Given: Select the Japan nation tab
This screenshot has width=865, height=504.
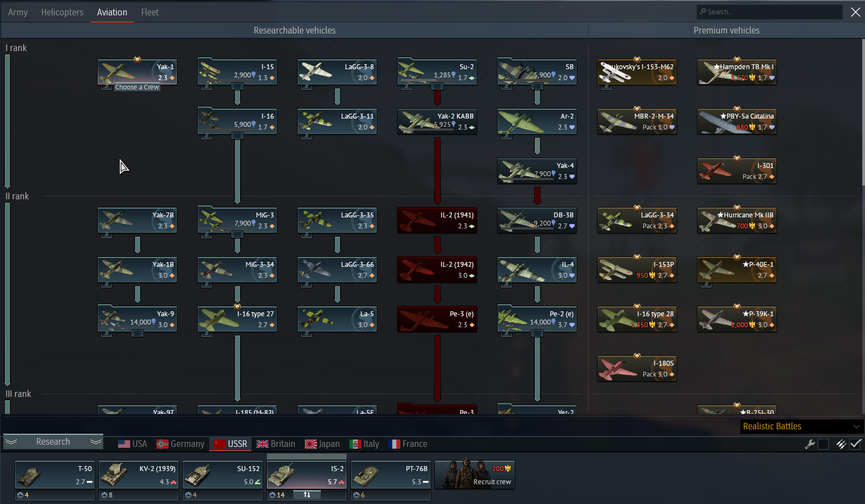Looking at the screenshot, I should click(322, 444).
